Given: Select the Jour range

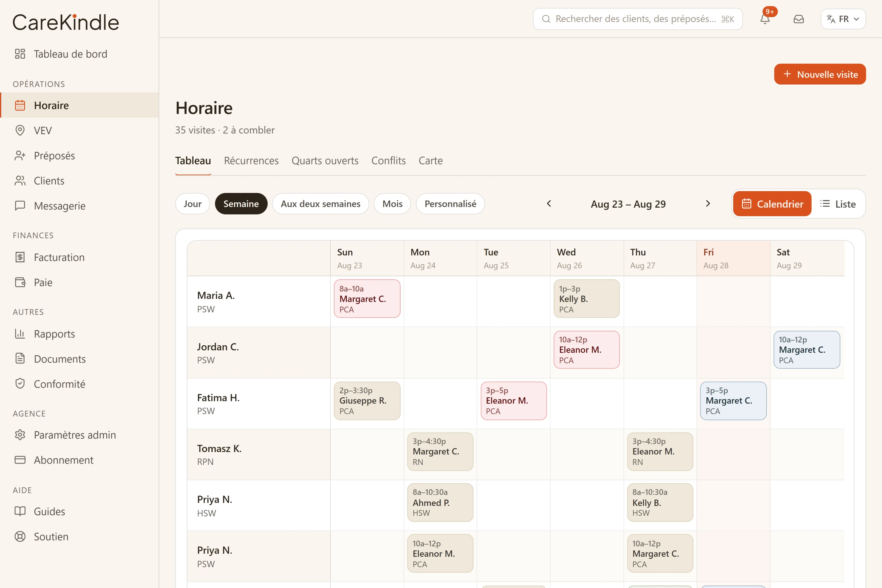Looking at the screenshot, I should tap(192, 204).
